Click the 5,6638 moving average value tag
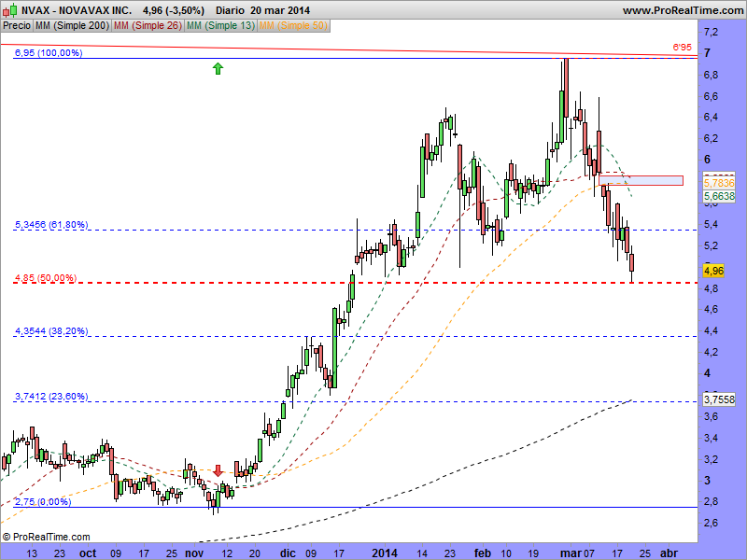 [719, 196]
